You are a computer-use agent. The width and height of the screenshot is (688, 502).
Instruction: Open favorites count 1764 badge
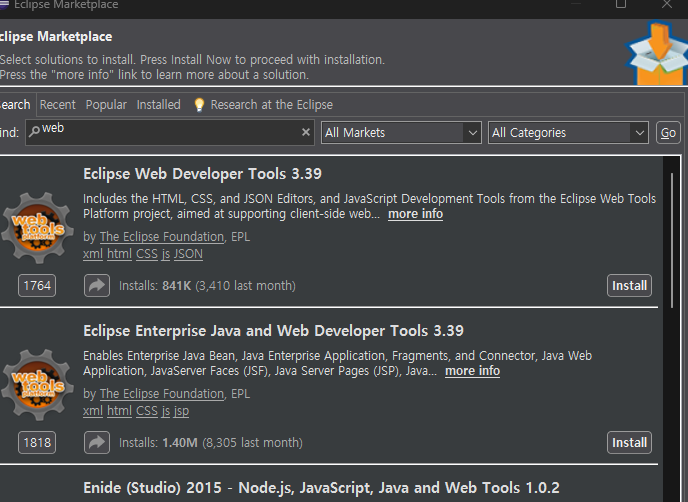(x=37, y=286)
